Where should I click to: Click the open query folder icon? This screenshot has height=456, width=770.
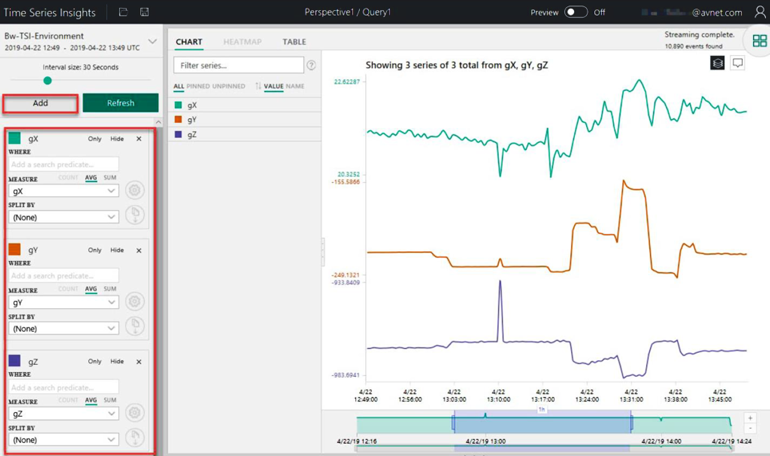point(123,12)
